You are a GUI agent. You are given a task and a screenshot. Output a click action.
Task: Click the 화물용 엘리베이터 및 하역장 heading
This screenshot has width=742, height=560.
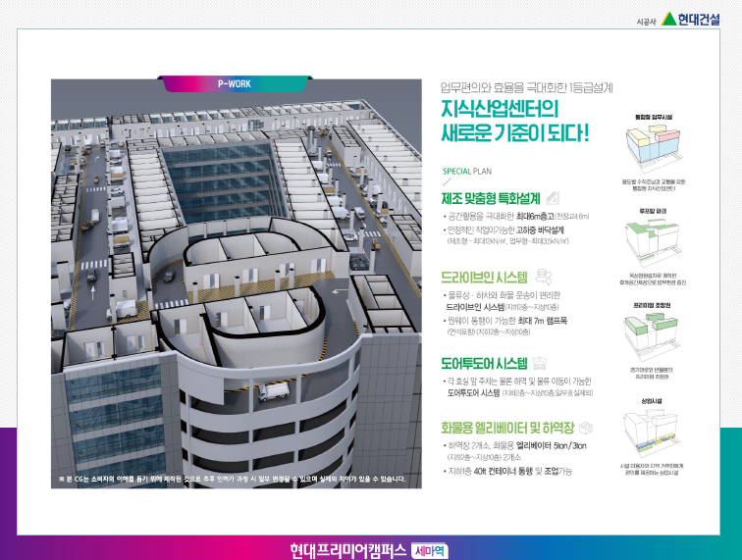(507, 428)
